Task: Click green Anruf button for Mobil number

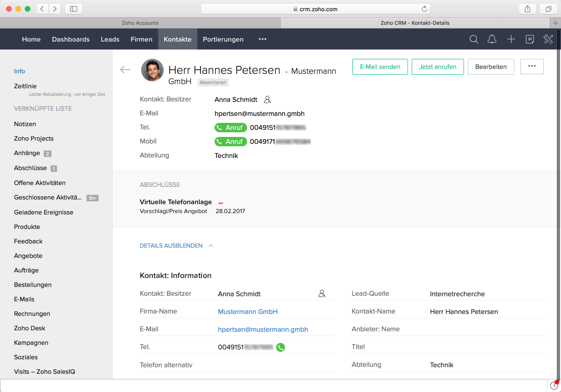Action: point(230,141)
